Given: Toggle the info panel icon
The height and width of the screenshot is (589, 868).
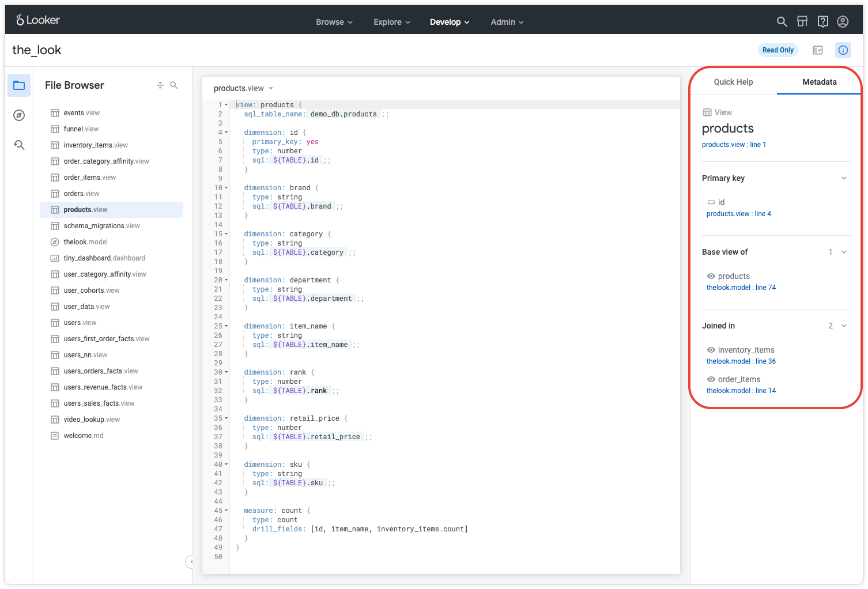Looking at the screenshot, I should (x=843, y=50).
